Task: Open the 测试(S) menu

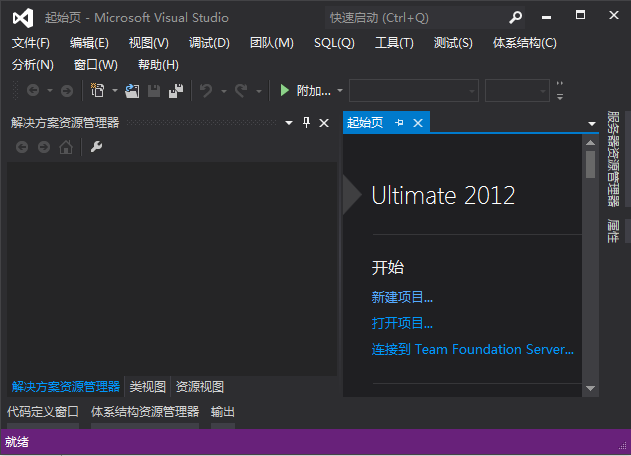Action: [x=453, y=43]
